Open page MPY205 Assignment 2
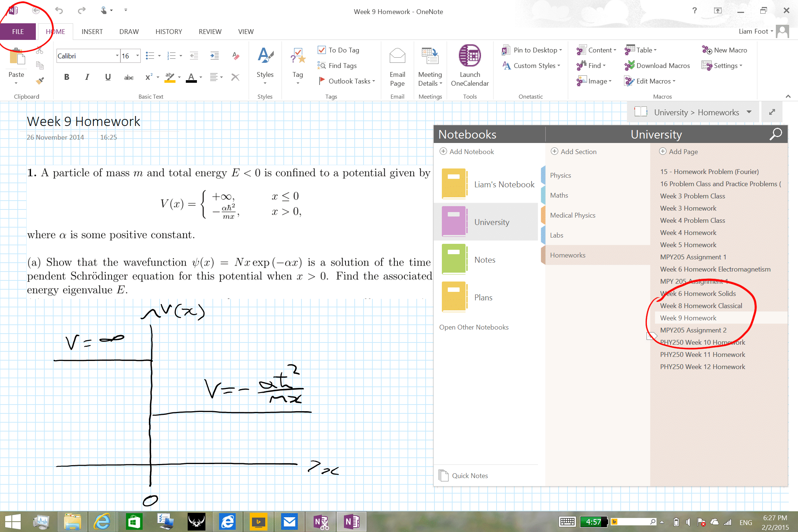Screen dimensions: 798x532 693,330
